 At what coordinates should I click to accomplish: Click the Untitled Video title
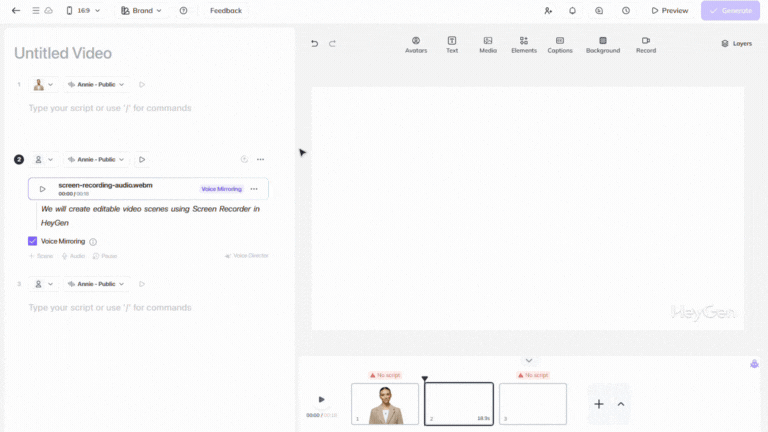[63, 53]
